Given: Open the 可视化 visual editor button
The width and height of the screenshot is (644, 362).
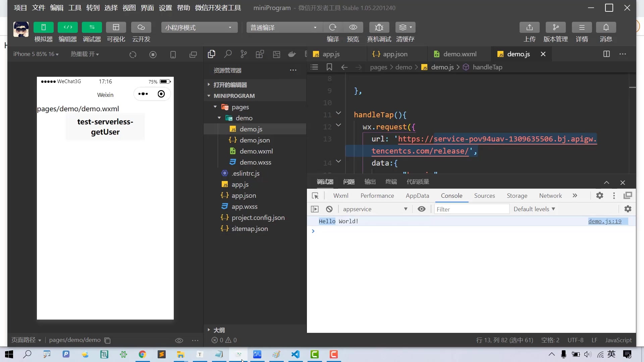Looking at the screenshot, I should pos(116,27).
